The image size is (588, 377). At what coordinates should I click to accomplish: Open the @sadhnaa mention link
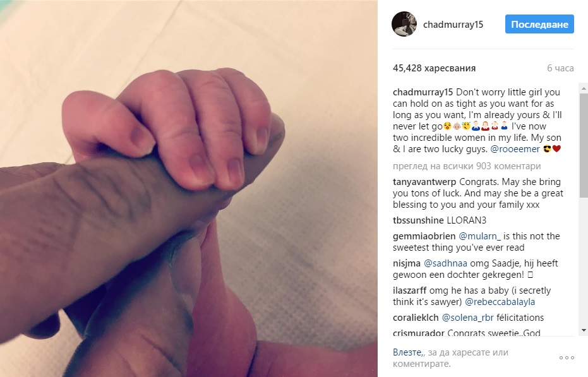tap(445, 263)
